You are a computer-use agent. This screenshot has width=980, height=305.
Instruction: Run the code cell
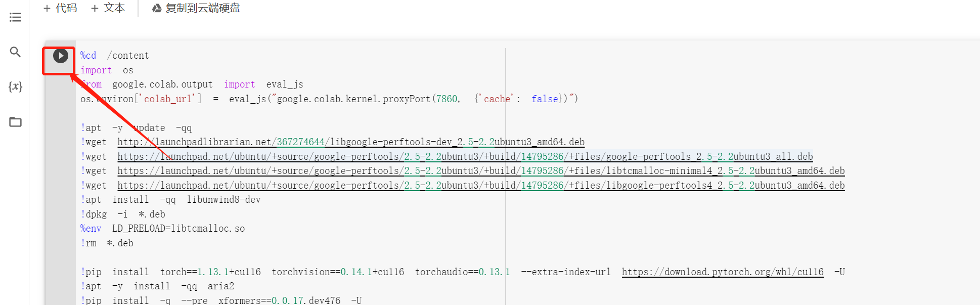click(x=61, y=56)
